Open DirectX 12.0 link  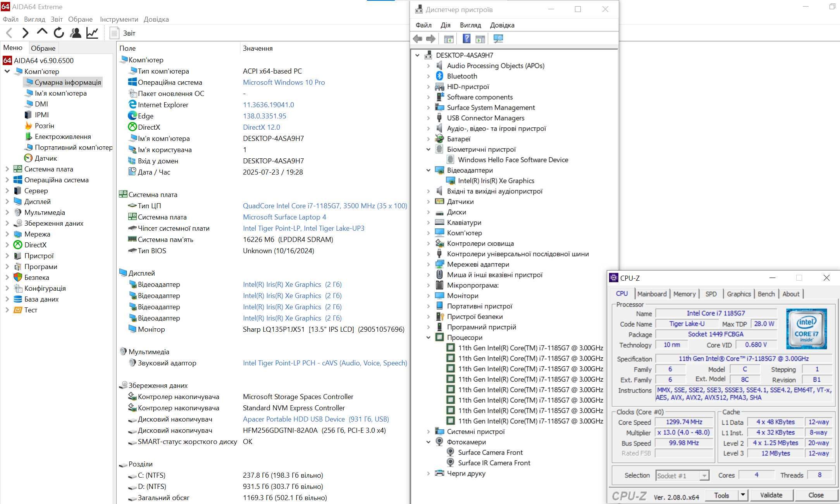click(261, 127)
